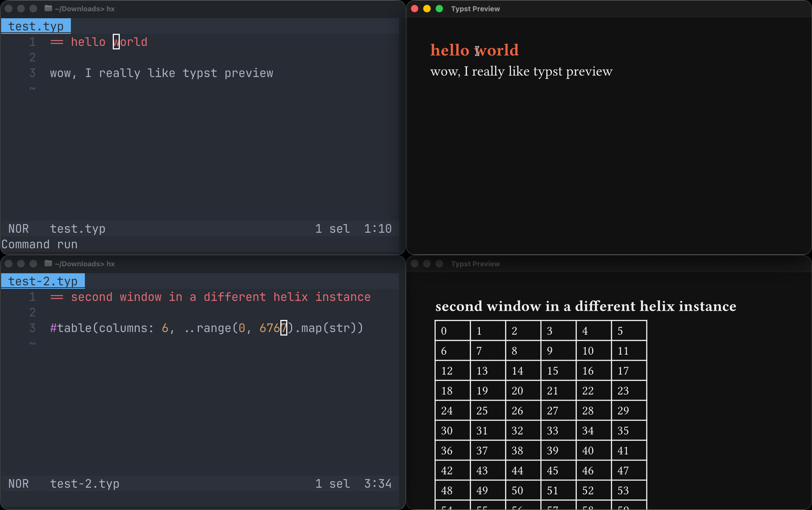Click table cell containing 14
812x510 pixels.
(523, 370)
